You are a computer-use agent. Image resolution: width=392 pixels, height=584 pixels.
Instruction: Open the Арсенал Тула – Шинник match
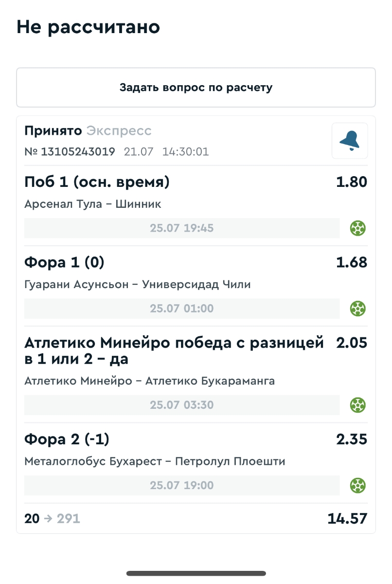[x=92, y=204]
